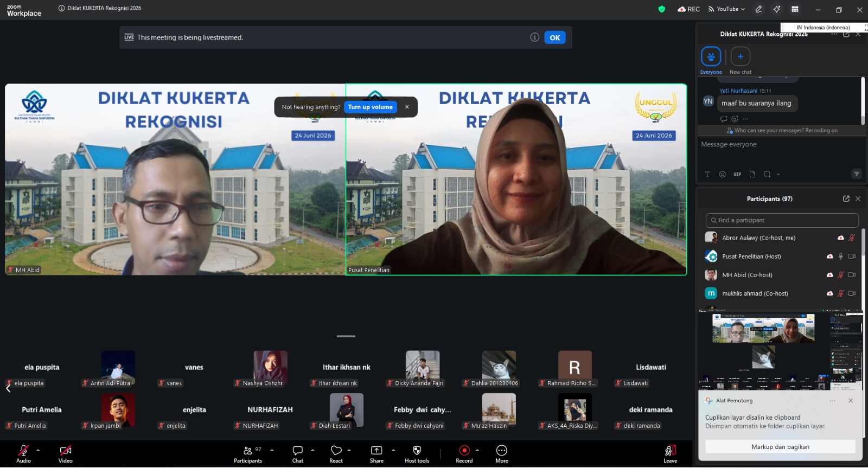The width and height of the screenshot is (868, 468).
Task: Select Dicky Ananda Fajri video tile
Action: tap(422, 369)
